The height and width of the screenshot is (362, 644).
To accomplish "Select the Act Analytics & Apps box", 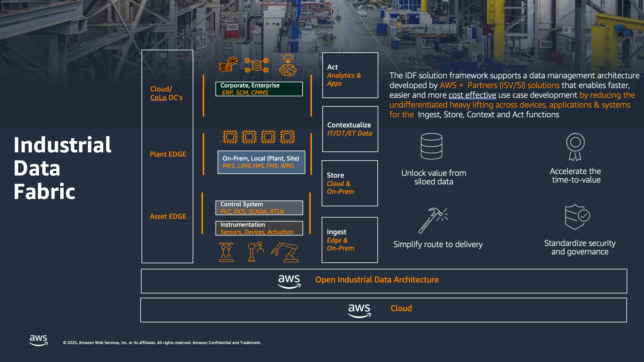I will click(350, 75).
